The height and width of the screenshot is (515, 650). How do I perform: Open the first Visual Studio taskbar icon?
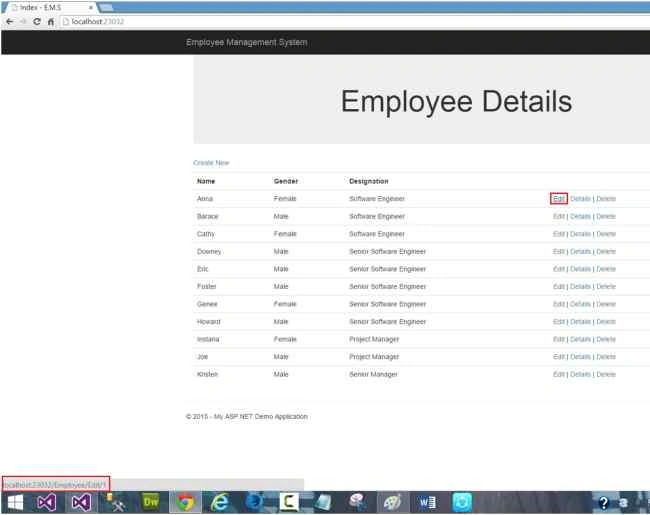(x=46, y=503)
